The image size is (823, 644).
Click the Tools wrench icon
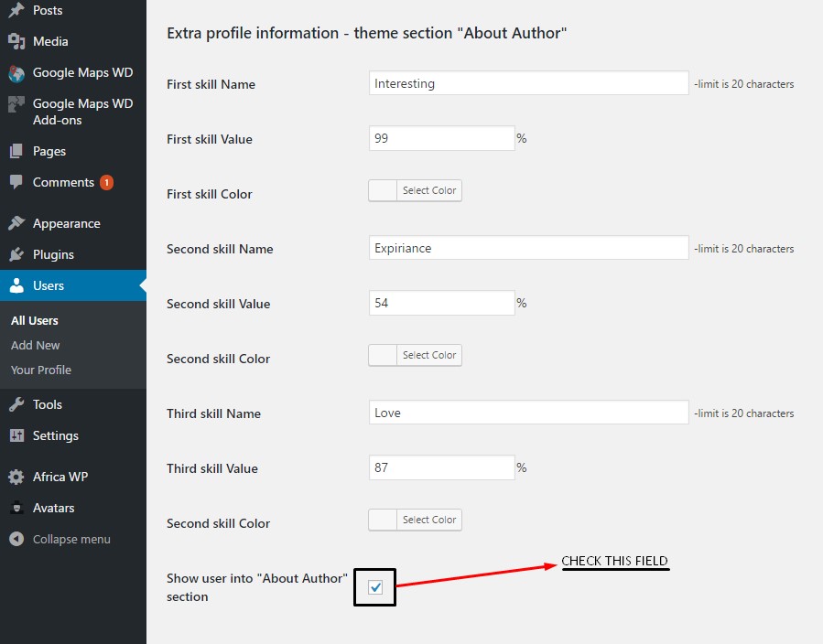16,404
